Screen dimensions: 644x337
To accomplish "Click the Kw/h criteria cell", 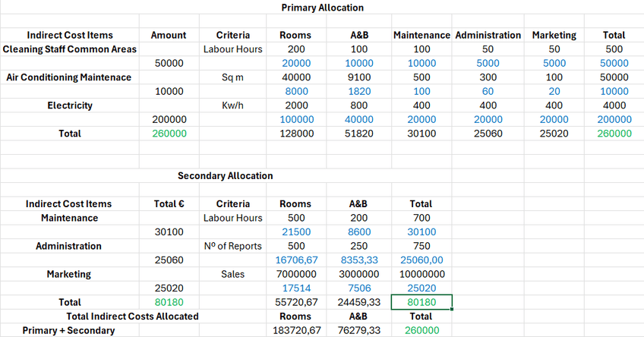I will 232,106.
